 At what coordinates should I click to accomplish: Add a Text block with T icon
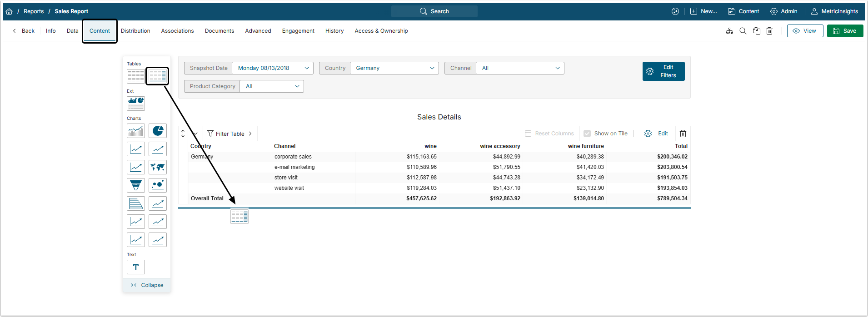click(x=136, y=267)
